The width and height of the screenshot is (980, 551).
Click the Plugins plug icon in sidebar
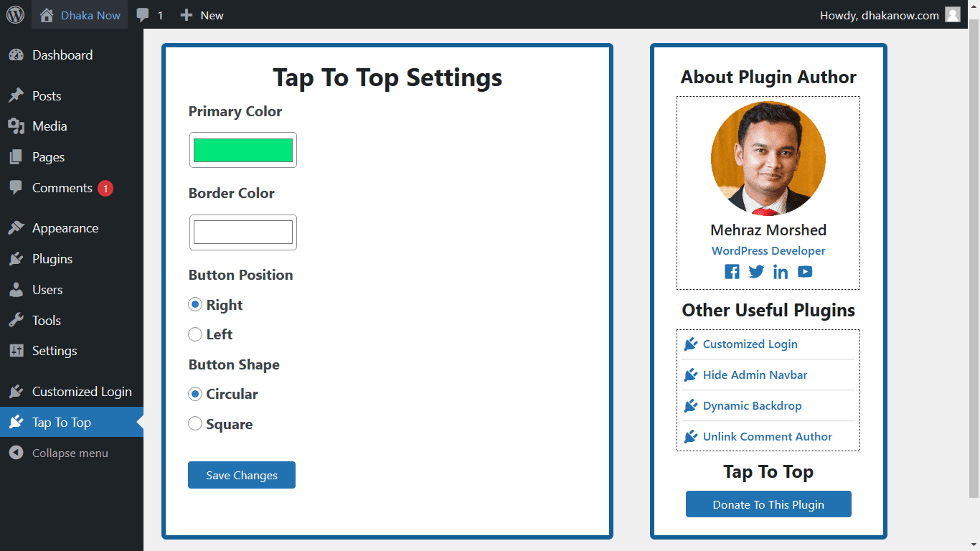coord(16,259)
